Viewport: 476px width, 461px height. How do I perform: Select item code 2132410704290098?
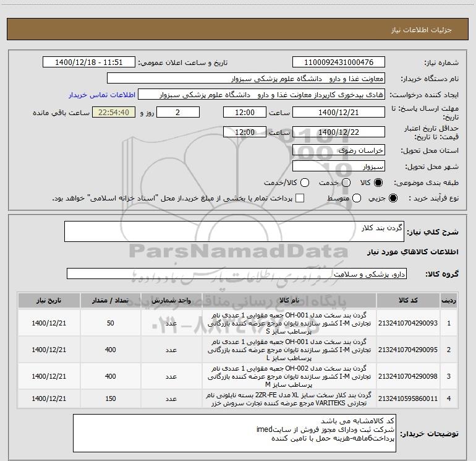click(x=408, y=376)
